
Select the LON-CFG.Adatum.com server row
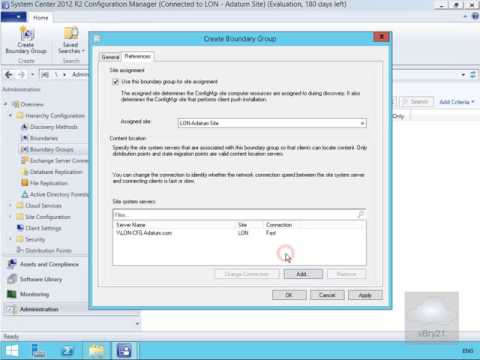(x=239, y=233)
